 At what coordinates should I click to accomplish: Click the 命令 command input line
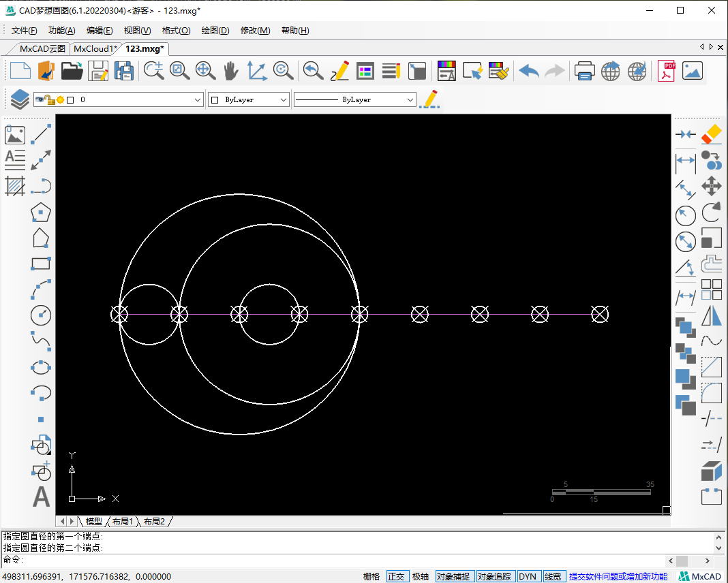click(341, 560)
